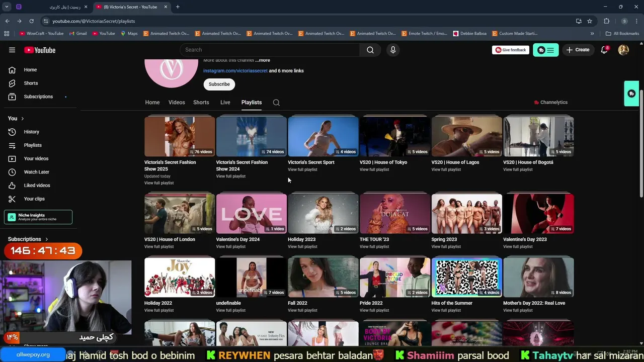Viewport: 644px width, 362px height.
Task: Open Mother's Day 2022: Real Love thumbnail
Action: click(538, 278)
